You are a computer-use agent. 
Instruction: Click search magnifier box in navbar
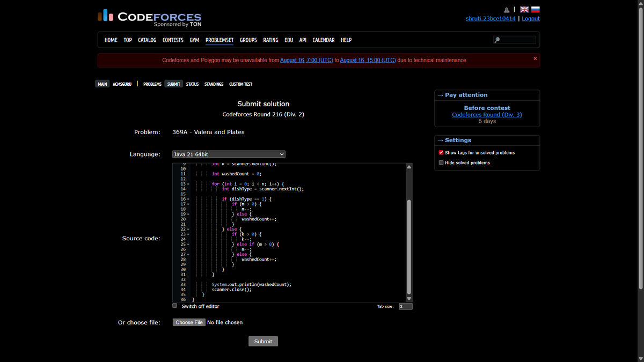click(515, 40)
